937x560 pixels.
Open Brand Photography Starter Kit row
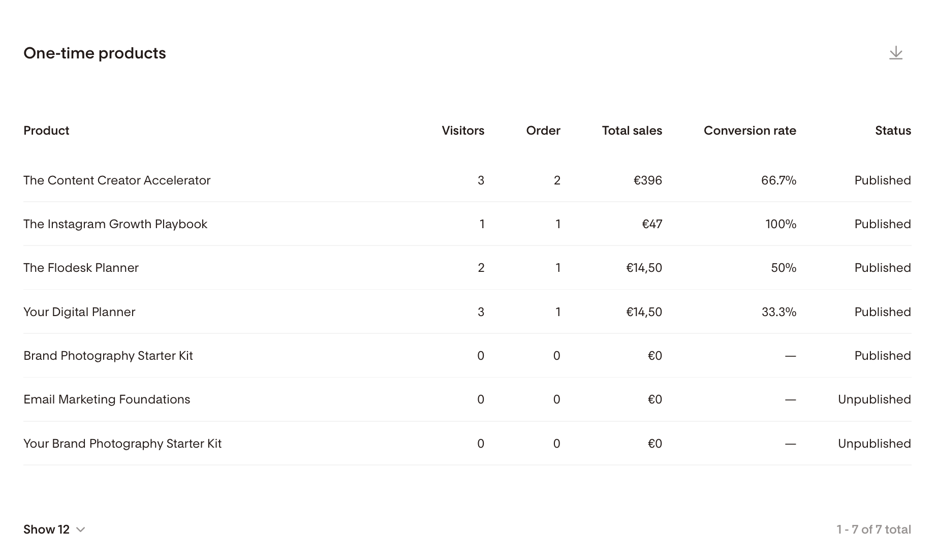pyautogui.click(x=467, y=356)
